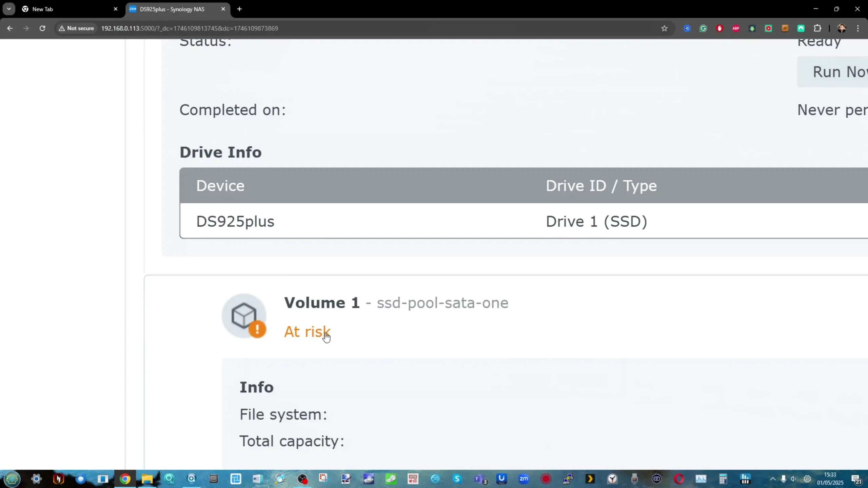The image size is (868, 488).
Task: Open the Start menu shell orb
Action: point(12,479)
